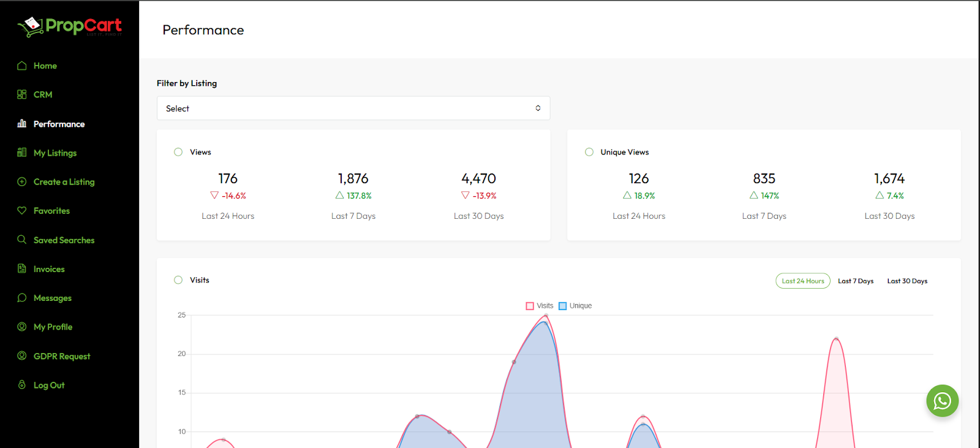
Task: Open Favorites link
Action: (x=51, y=211)
